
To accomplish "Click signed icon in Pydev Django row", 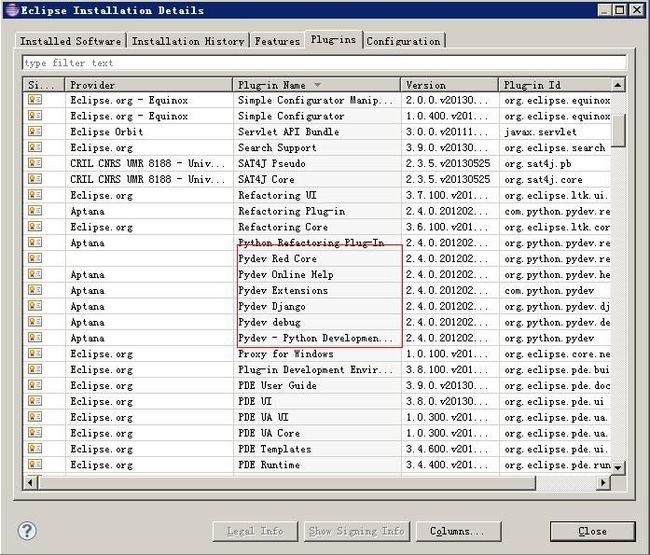I will (x=35, y=306).
